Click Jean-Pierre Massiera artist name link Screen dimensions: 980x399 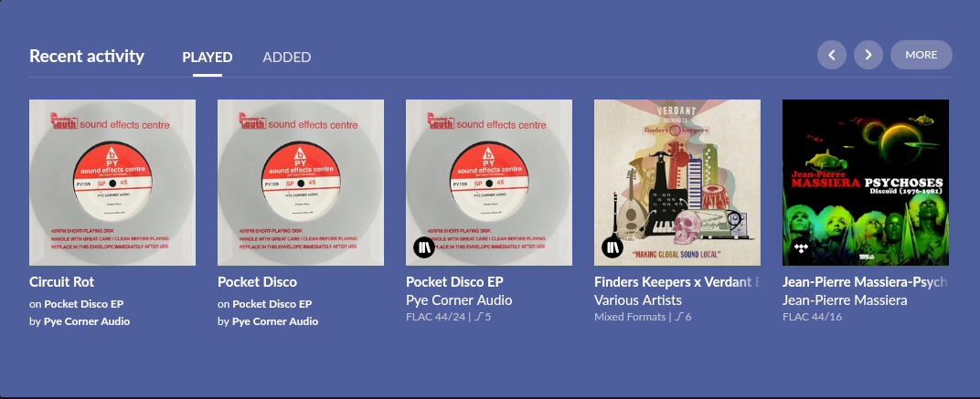[x=845, y=300]
